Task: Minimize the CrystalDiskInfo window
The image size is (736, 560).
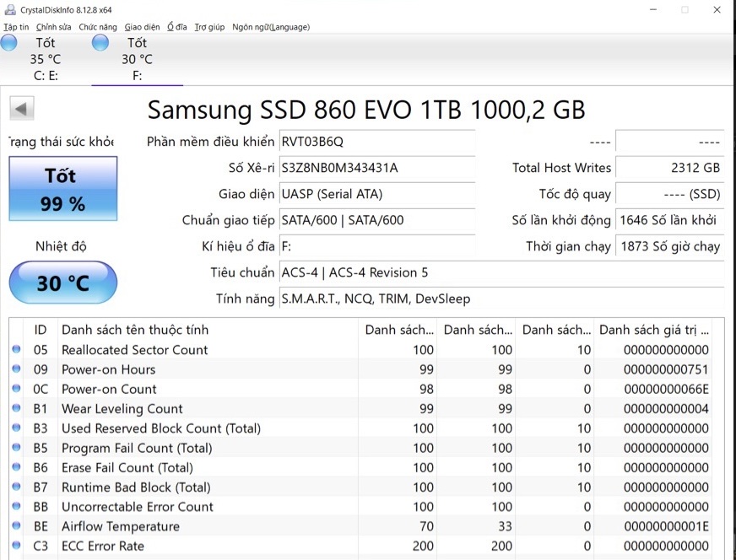Action: click(x=653, y=9)
